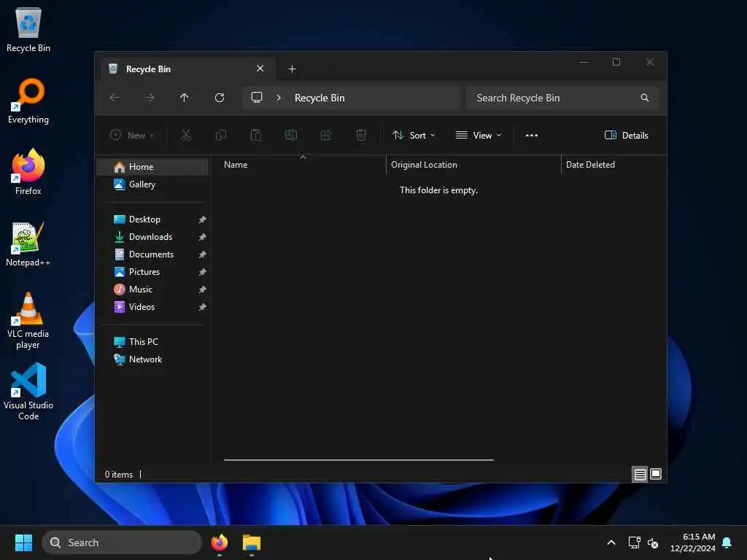Open Firefox desktop shortcut
The height and width of the screenshot is (560, 747).
28,172
